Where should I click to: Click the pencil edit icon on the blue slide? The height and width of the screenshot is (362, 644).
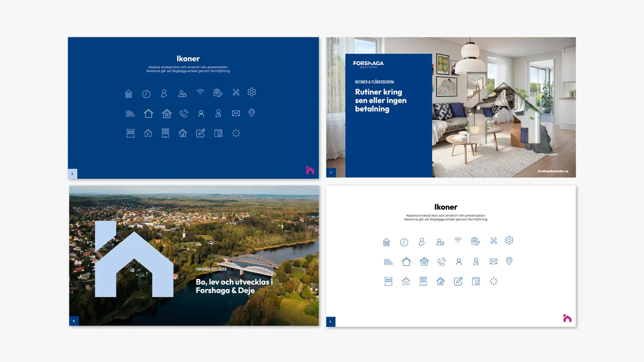(x=201, y=133)
